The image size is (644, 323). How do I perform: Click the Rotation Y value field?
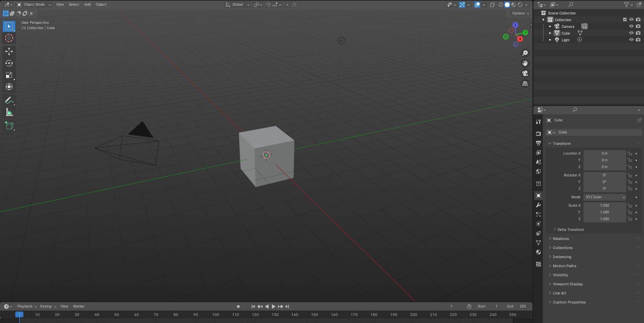coord(604,182)
